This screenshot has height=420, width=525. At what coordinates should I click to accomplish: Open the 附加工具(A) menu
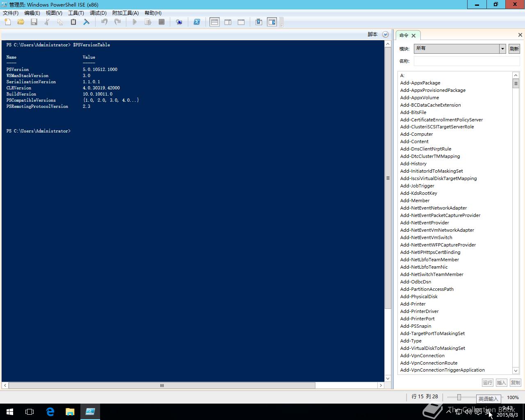click(126, 13)
